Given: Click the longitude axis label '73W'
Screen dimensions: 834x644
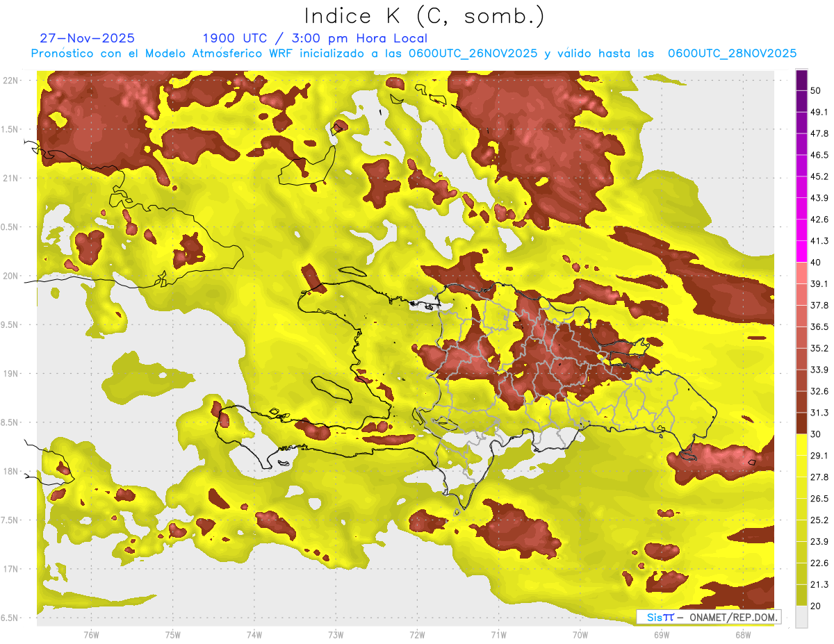Looking at the screenshot, I should (x=336, y=635).
